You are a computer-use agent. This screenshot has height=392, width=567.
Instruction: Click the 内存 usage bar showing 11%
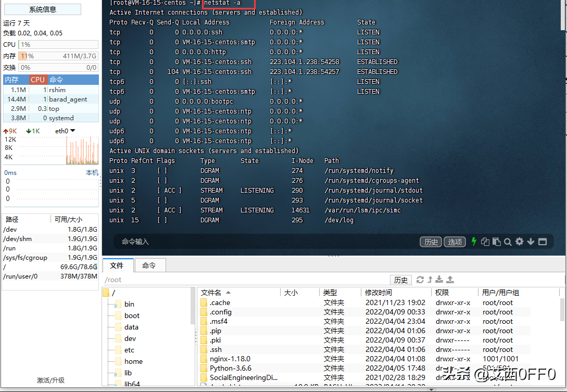58,56
